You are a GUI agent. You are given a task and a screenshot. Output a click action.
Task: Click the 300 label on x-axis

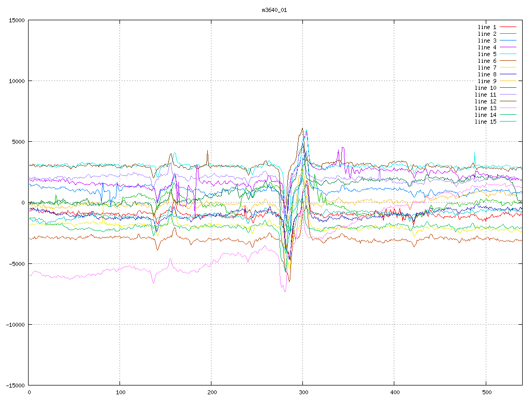[303, 392]
